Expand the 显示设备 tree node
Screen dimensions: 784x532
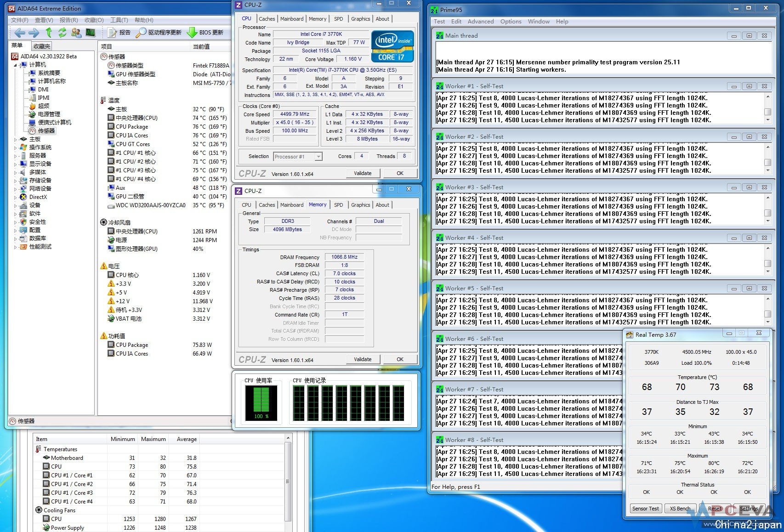pos(15,164)
